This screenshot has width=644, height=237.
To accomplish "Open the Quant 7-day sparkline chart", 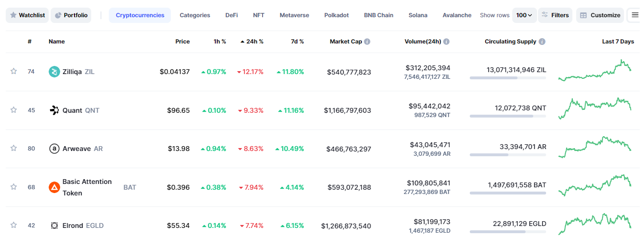I will point(595,108).
